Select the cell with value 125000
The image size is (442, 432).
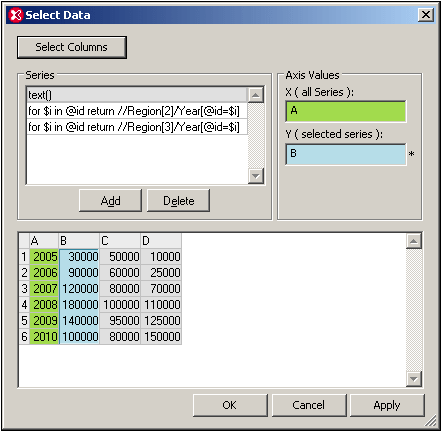(161, 321)
